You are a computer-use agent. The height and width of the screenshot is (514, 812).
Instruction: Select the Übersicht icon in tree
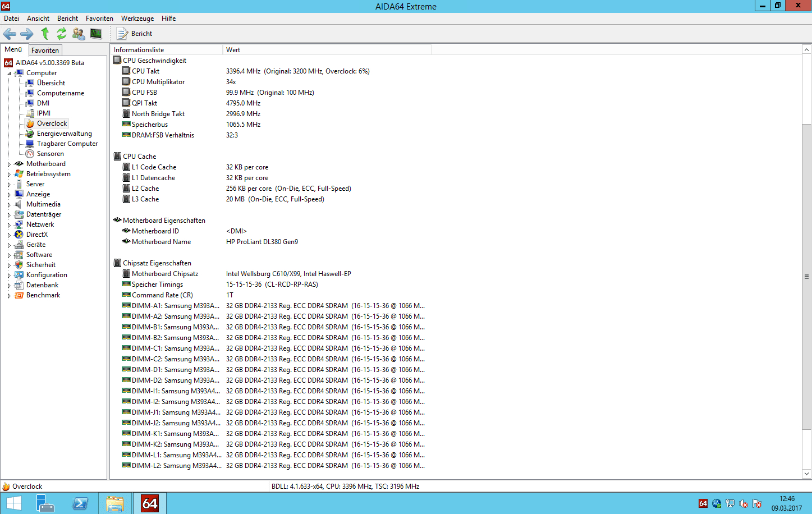click(30, 83)
